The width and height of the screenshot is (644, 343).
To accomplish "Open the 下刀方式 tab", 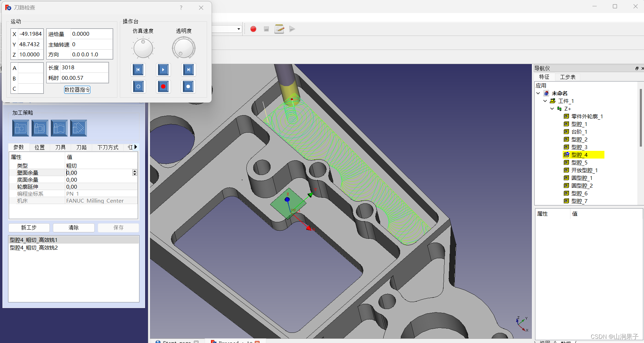I will tap(108, 147).
